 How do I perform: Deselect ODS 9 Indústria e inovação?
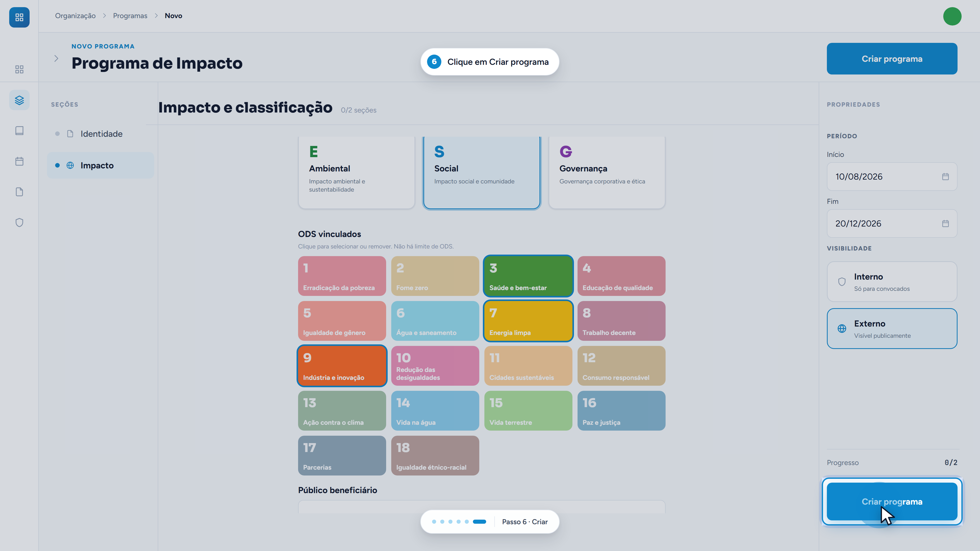342,366
